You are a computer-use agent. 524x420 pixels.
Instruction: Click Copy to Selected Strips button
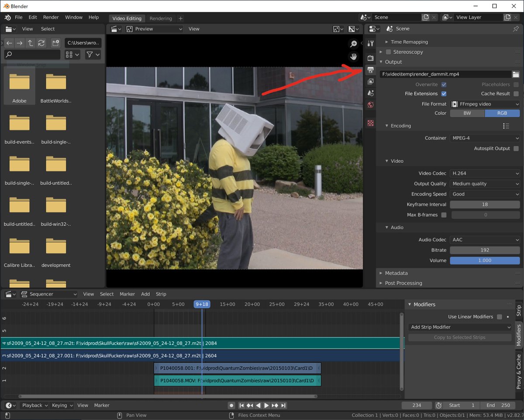(x=460, y=337)
